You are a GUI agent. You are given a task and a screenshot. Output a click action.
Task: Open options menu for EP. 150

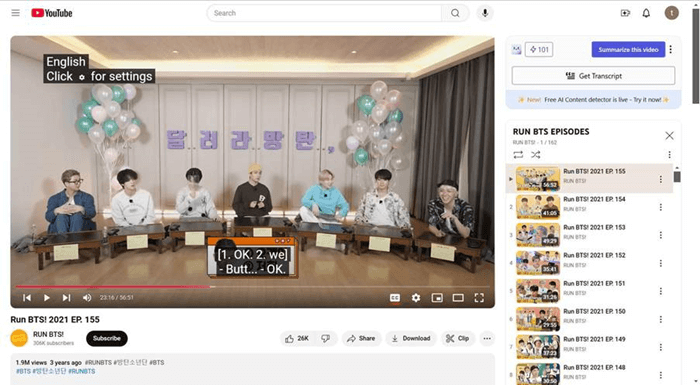(x=661, y=319)
